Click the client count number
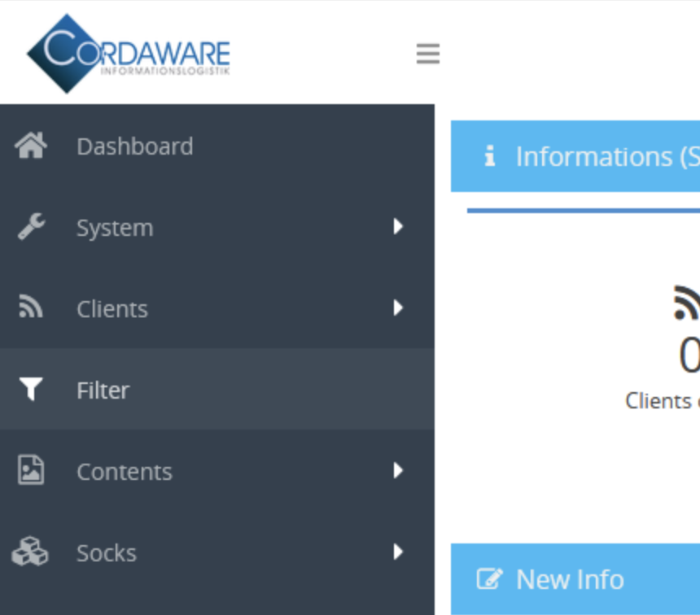Viewport: 700px width, 615px height. click(689, 355)
